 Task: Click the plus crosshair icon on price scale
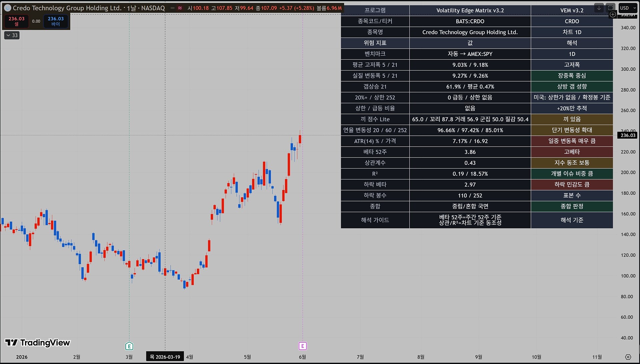[613, 14]
